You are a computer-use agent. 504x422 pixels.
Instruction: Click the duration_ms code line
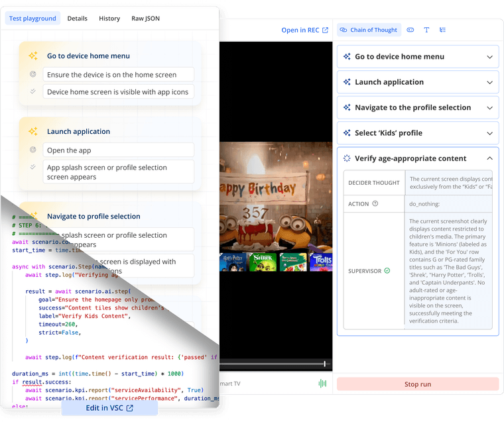coord(97,374)
